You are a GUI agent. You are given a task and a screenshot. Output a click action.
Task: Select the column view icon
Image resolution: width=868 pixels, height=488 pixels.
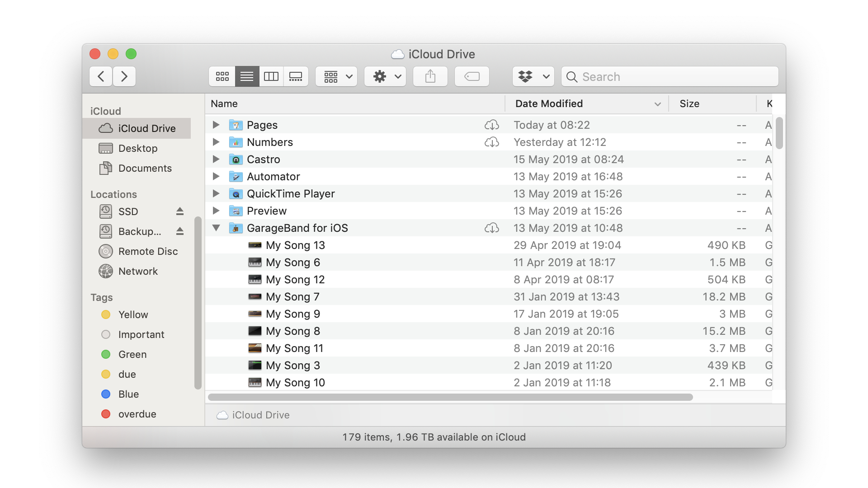tap(271, 76)
